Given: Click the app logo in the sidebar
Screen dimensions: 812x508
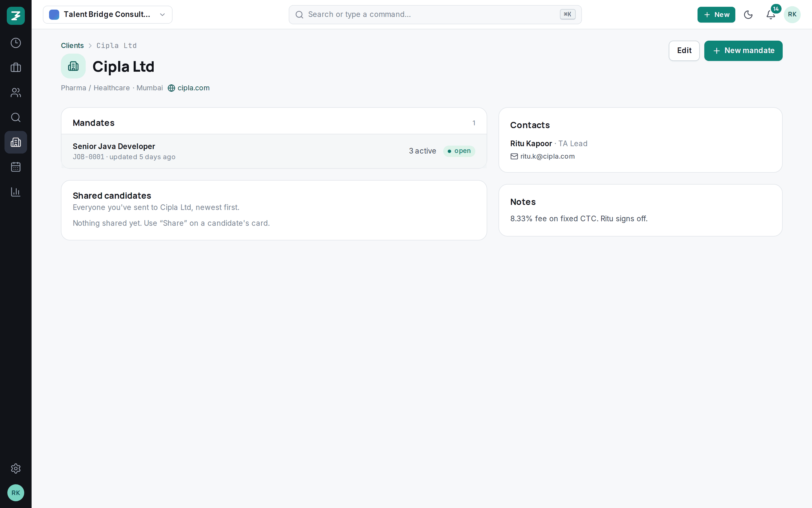Looking at the screenshot, I should tap(16, 16).
